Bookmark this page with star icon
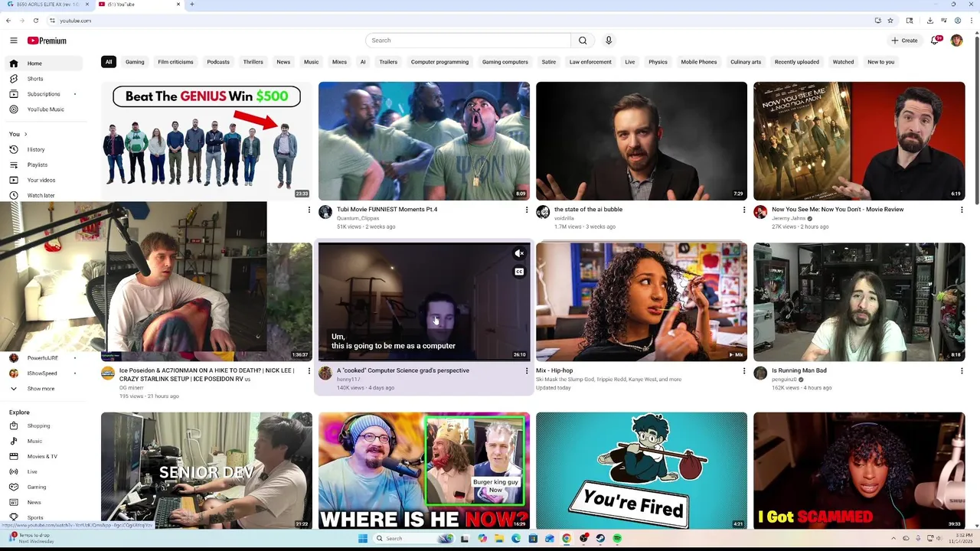 (x=890, y=21)
